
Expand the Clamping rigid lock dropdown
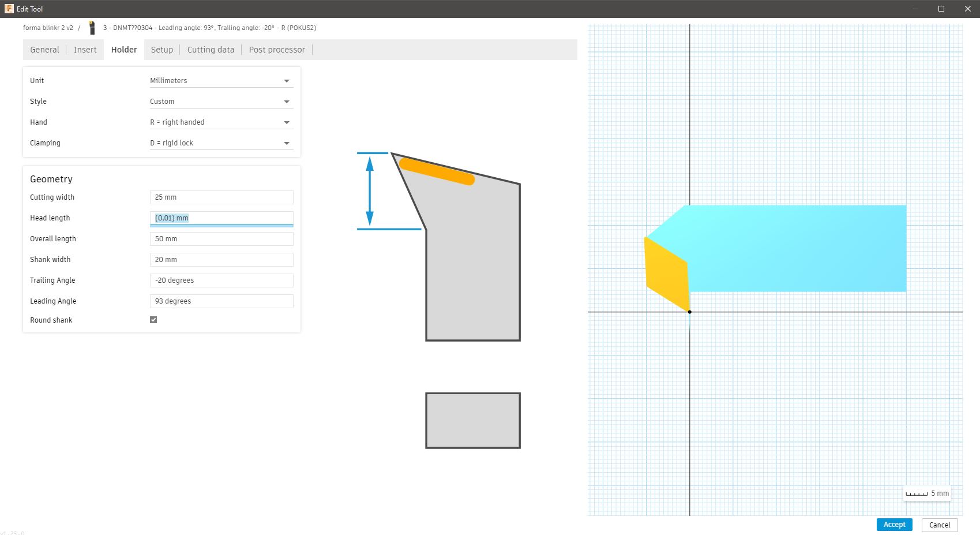[221, 143]
